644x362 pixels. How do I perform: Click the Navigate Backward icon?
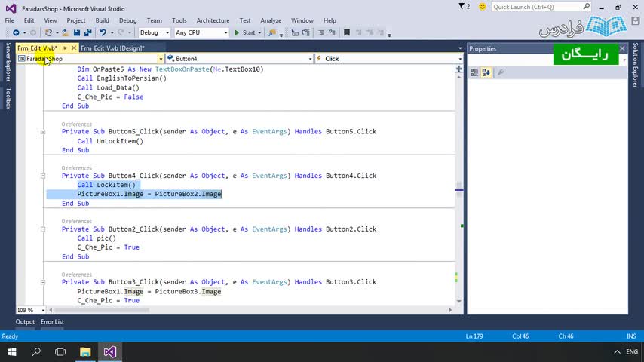click(15, 32)
